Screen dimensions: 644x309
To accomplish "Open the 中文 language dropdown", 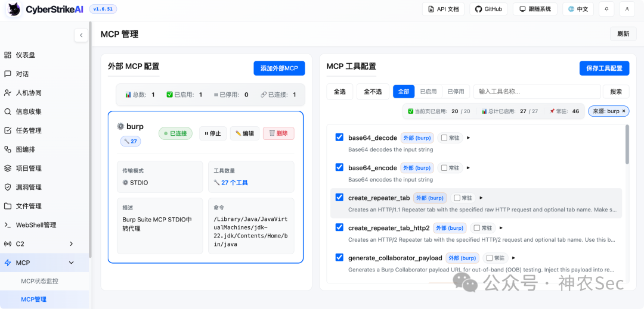I will (578, 10).
